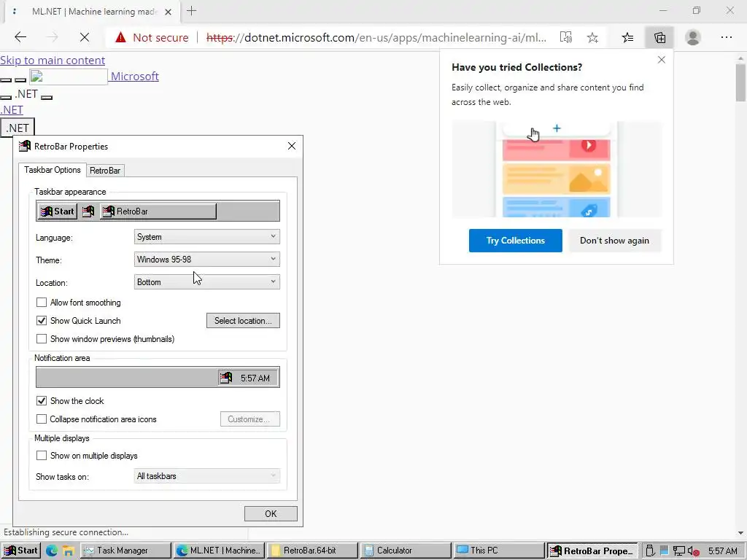Launch Edge from Quick Launch

click(51, 551)
